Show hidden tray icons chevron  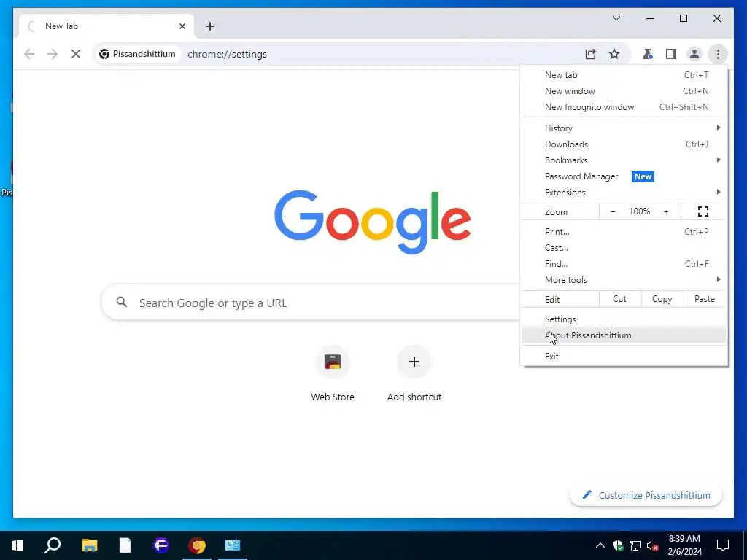[x=600, y=545]
